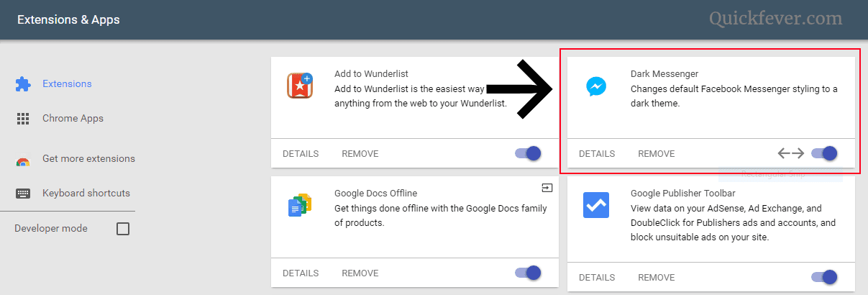Viewport: 868px width, 295px height.
Task: Remove the Add to Wunderlist extension
Action: click(360, 153)
